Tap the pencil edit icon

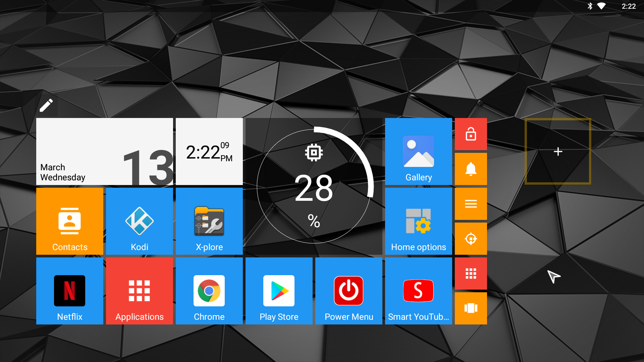tap(46, 105)
